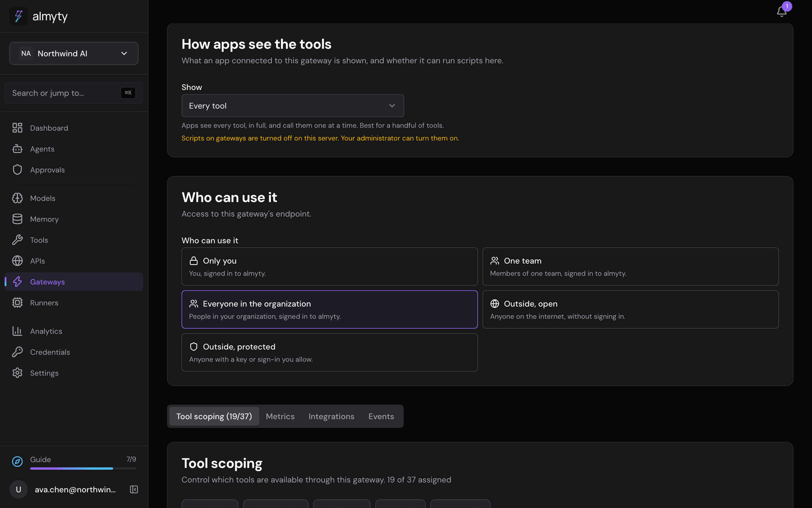Open the notifications bell
The height and width of the screenshot is (508, 812).
782,11
